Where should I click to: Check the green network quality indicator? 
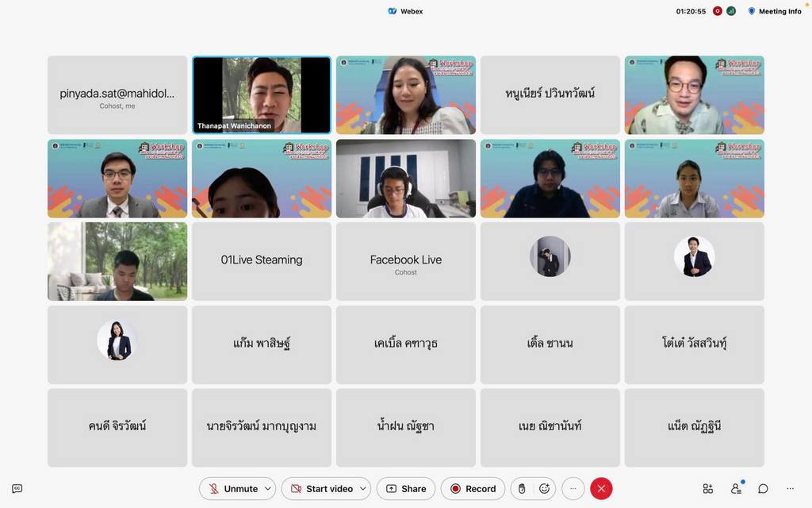pos(731,11)
